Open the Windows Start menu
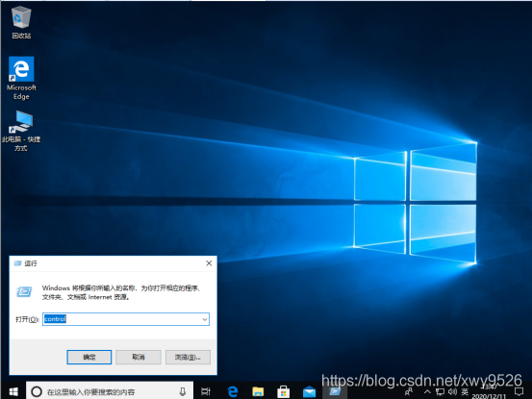 tap(13, 391)
